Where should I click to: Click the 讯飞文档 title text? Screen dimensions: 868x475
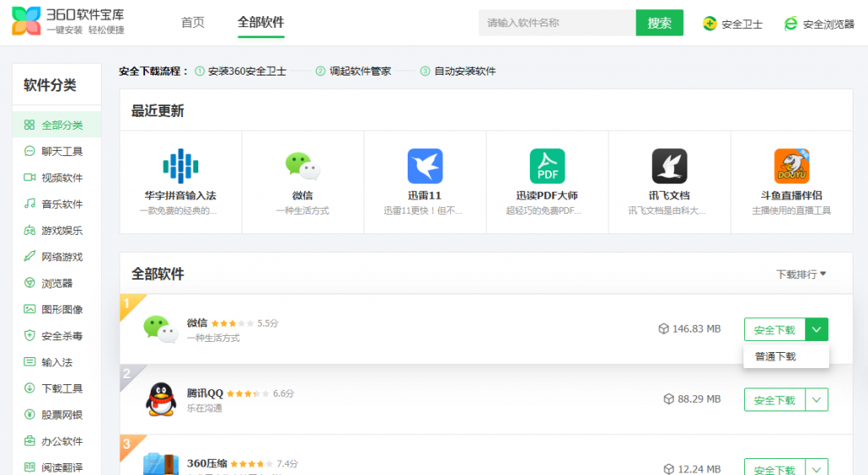point(670,195)
